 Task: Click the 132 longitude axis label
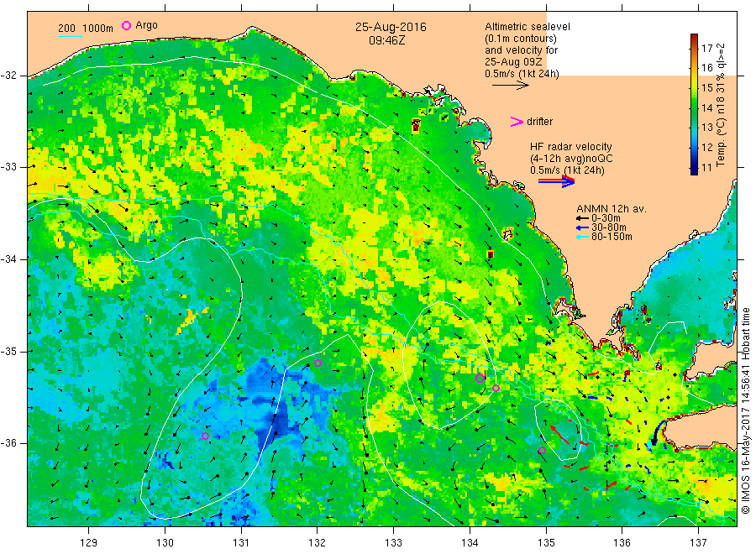pyautogui.click(x=318, y=543)
